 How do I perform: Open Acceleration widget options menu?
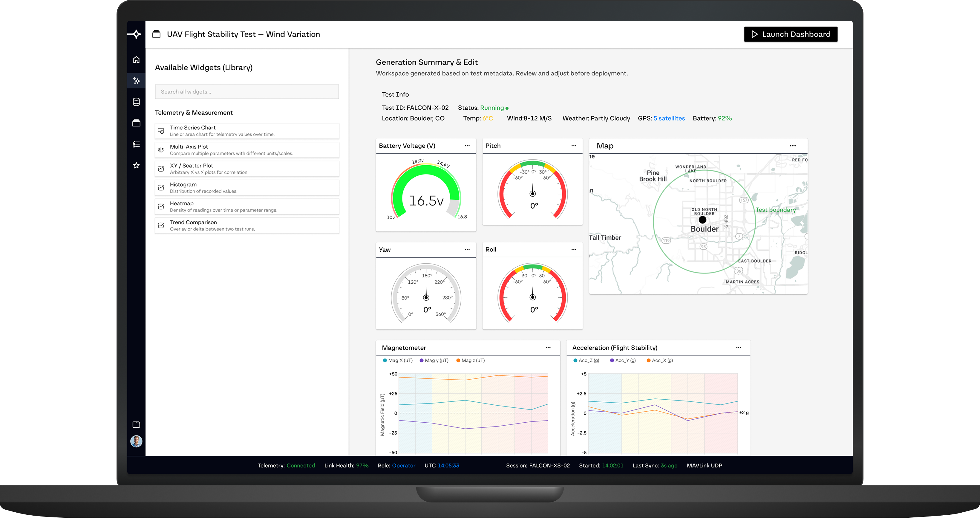[x=738, y=348]
